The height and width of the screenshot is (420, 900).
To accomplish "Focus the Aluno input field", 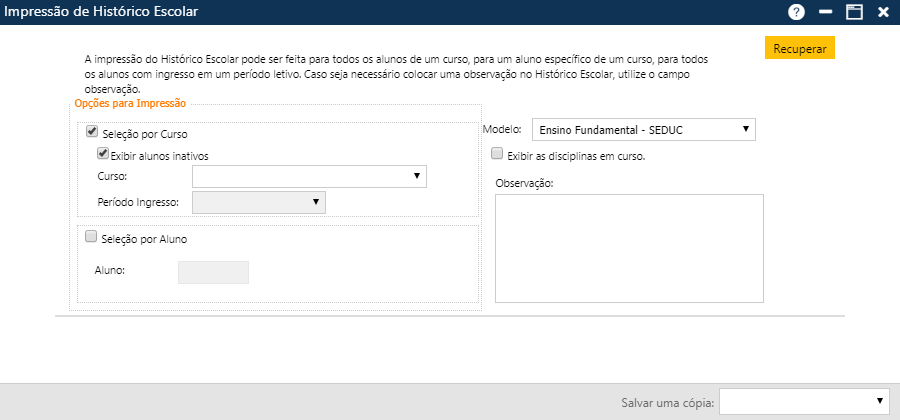I will (x=213, y=272).
